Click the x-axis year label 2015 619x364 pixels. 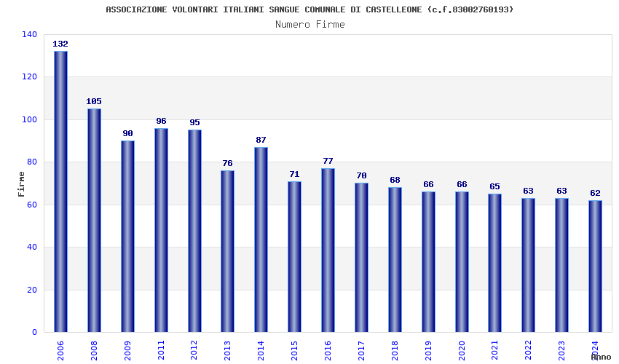(294, 351)
